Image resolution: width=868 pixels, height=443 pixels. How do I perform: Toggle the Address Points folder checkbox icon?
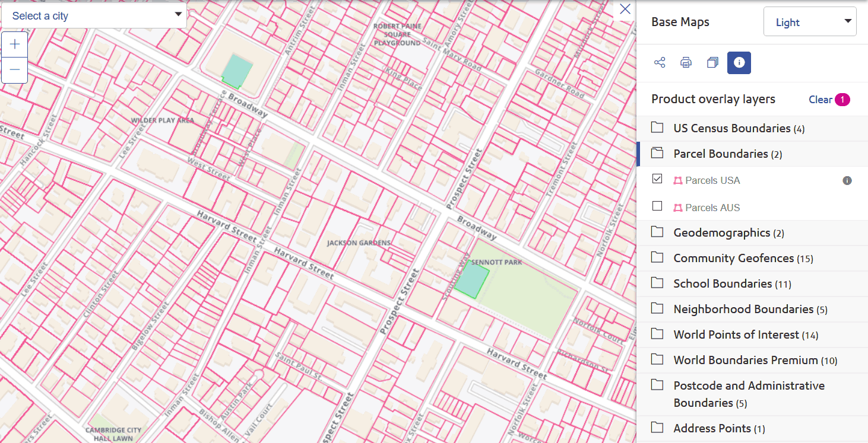[x=657, y=428]
